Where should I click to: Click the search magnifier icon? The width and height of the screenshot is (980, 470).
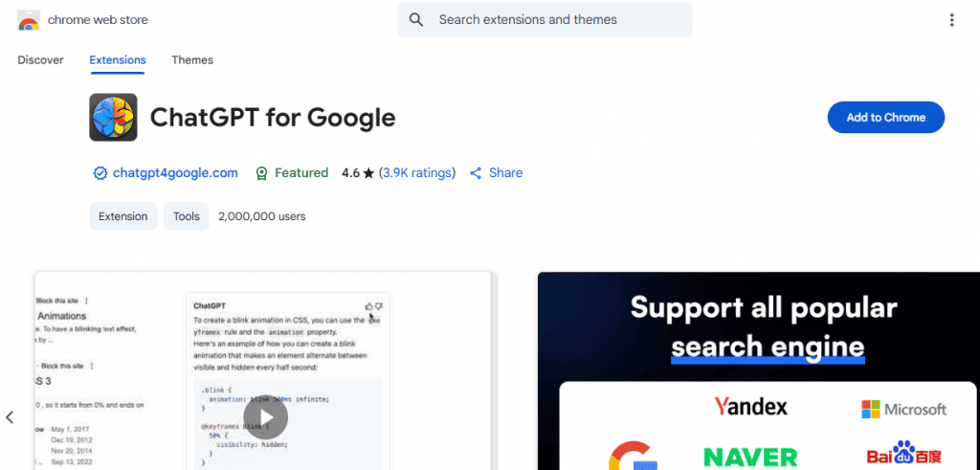point(416,20)
